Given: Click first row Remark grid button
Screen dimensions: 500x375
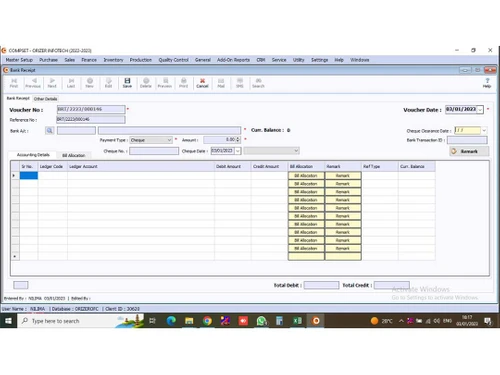Looking at the screenshot, I should (x=343, y=176).
